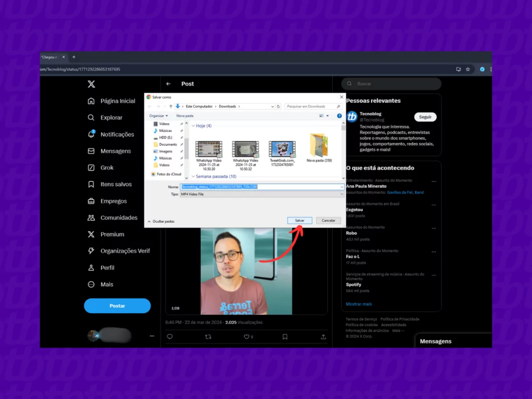Click the Buscar search field
The image size is (532, 399).
coord(391,84)
